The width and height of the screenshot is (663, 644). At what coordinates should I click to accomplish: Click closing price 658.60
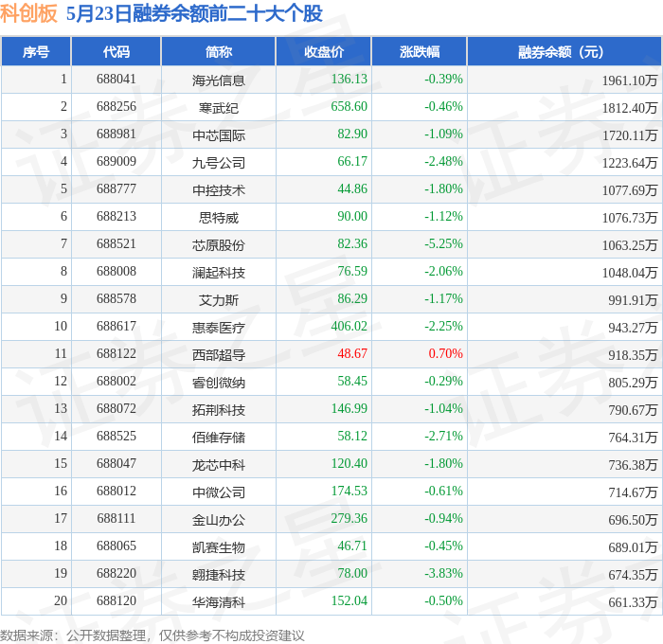coord(349,107)
